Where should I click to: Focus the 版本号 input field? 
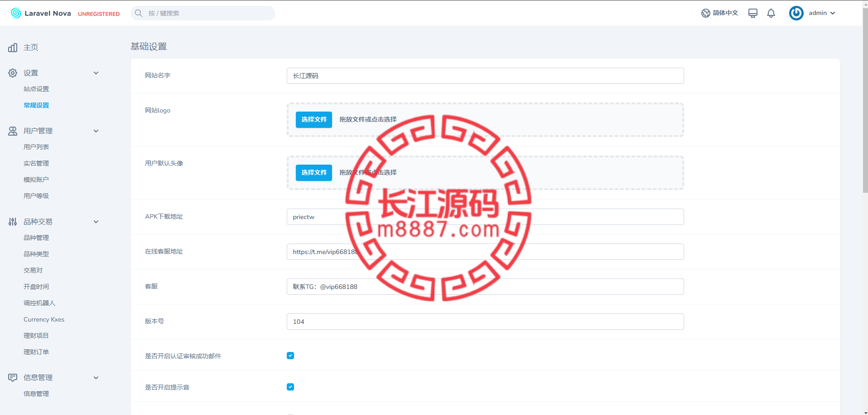tap(485, 322)
